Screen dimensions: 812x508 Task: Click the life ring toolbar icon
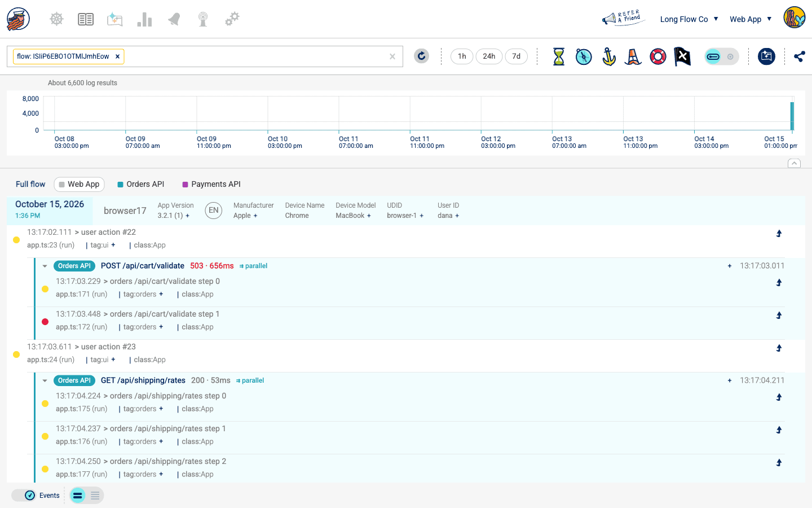658,56
